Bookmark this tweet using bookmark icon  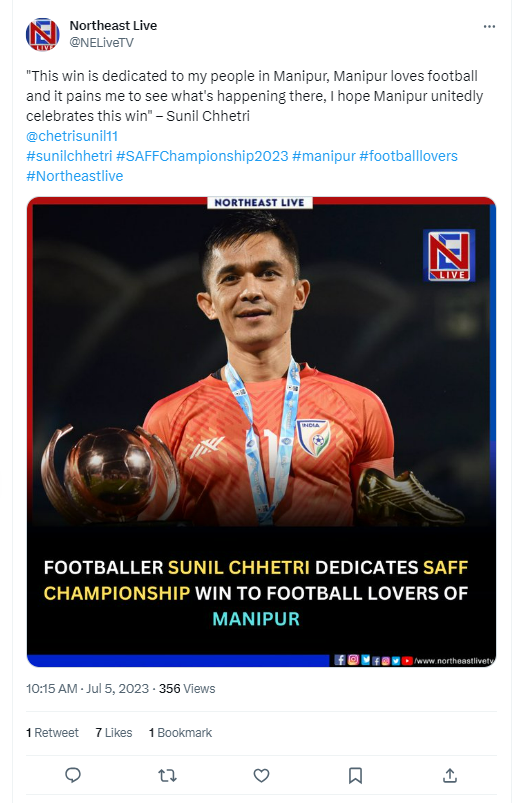[355, 775]
